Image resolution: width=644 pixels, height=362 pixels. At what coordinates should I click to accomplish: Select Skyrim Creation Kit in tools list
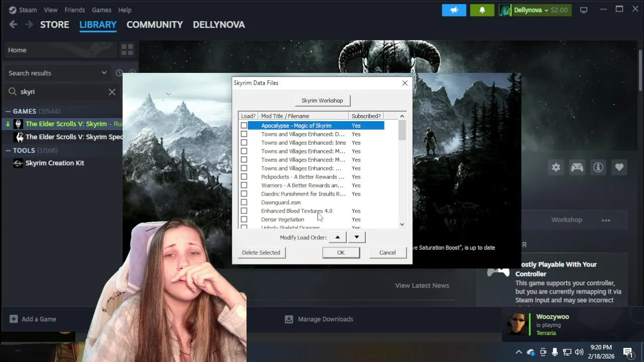[x=55, y=163]
